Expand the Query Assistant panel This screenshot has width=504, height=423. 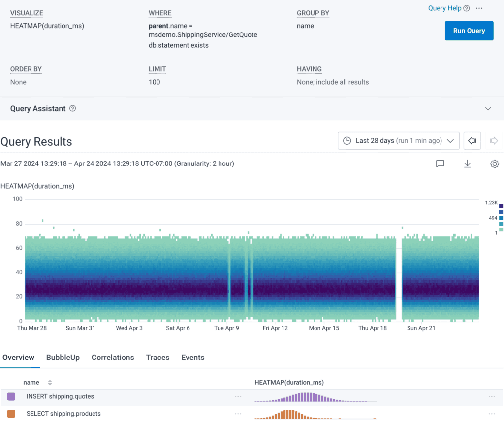tap(488, 108)
